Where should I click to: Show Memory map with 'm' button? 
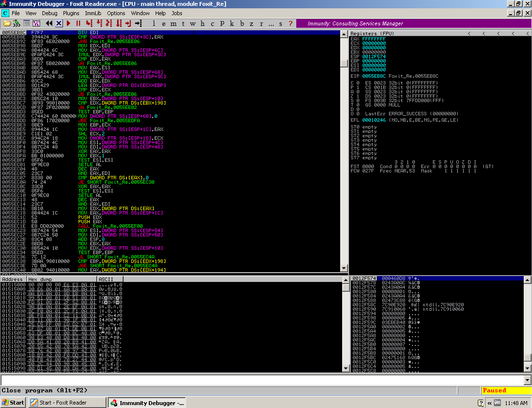pyautogui.click(x=173, y=23)
